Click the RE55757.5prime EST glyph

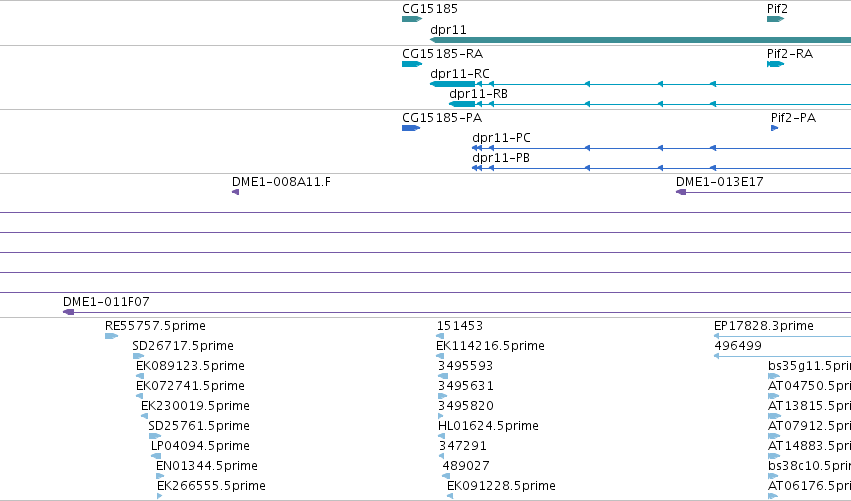(111, 336)
